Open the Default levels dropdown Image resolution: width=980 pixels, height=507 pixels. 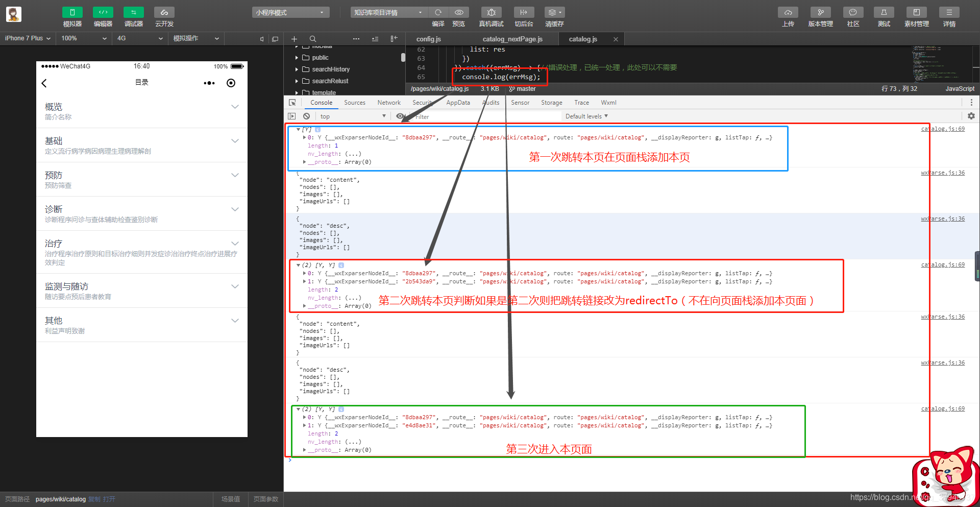[586, 116]
